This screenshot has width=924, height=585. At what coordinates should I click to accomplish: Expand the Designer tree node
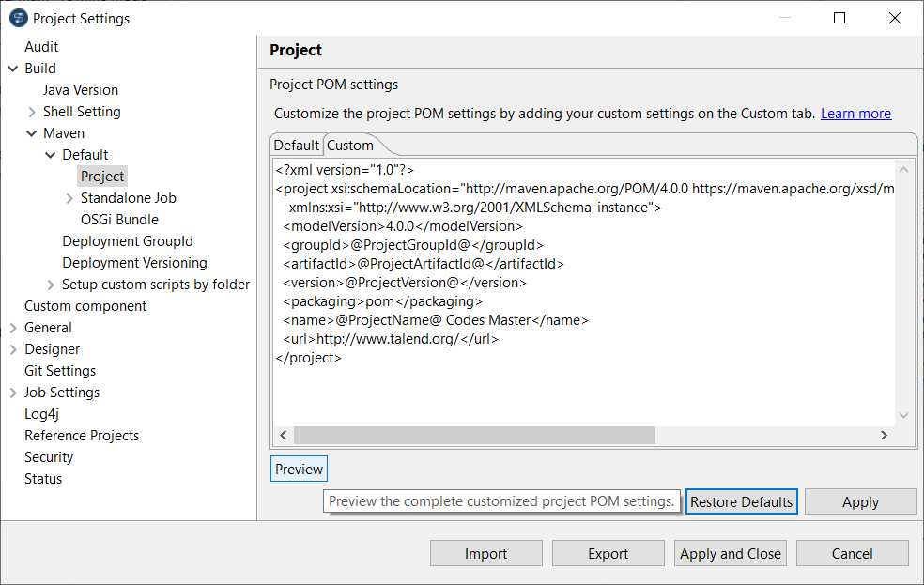point(13,349)
